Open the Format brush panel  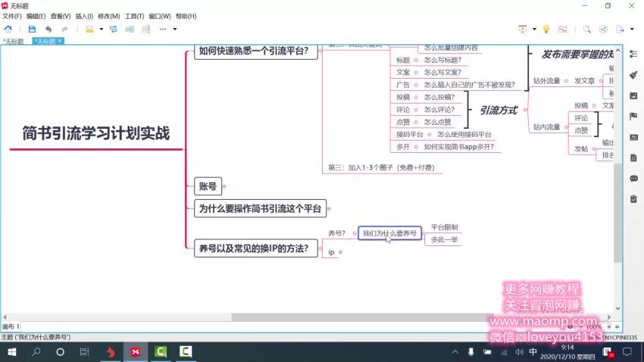633,75
